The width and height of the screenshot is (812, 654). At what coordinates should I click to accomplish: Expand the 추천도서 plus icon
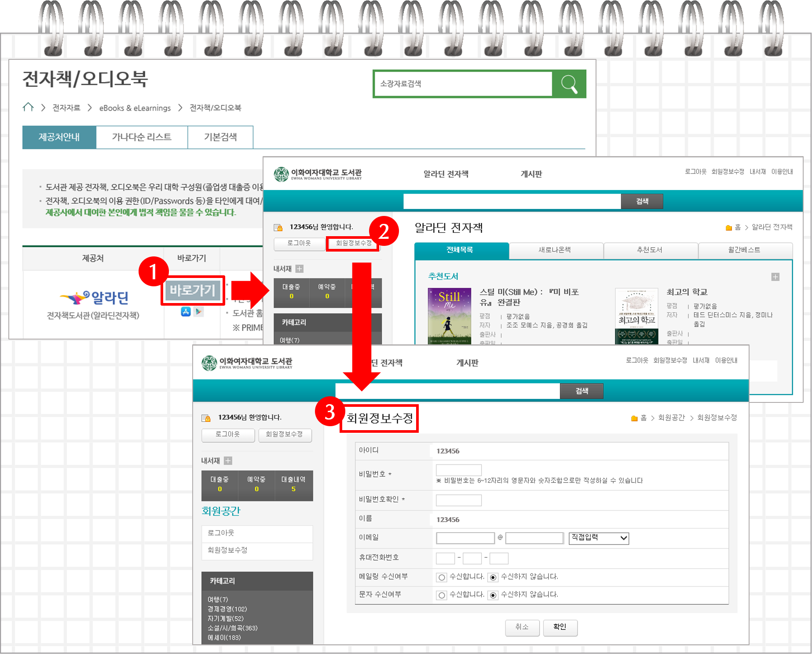(x=775, y=277)
